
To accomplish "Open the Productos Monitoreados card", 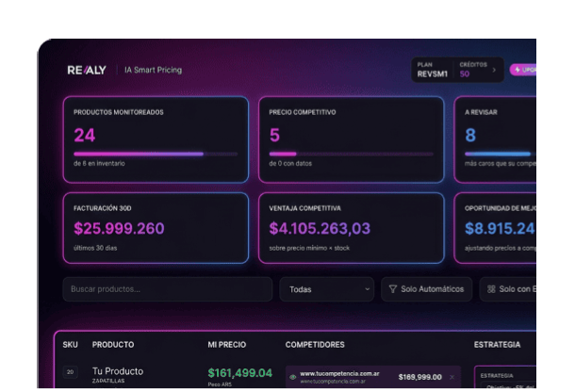I will click(x=156, y=139).
